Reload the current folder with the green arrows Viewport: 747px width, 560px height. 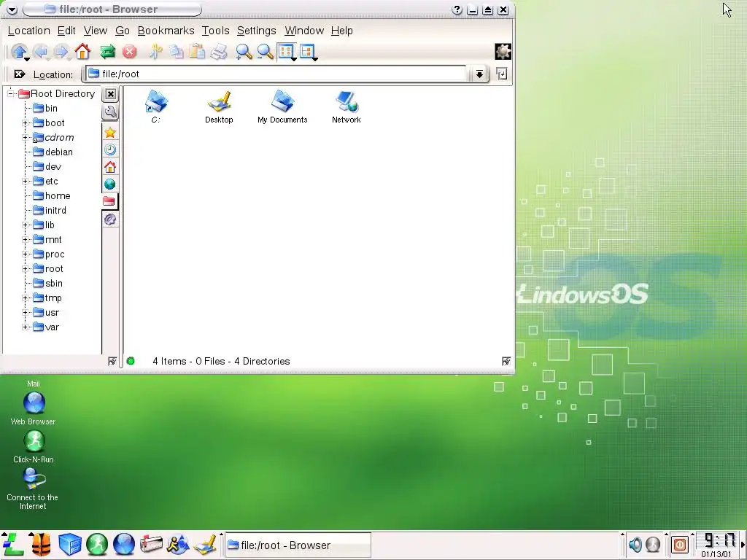(108, 52)
